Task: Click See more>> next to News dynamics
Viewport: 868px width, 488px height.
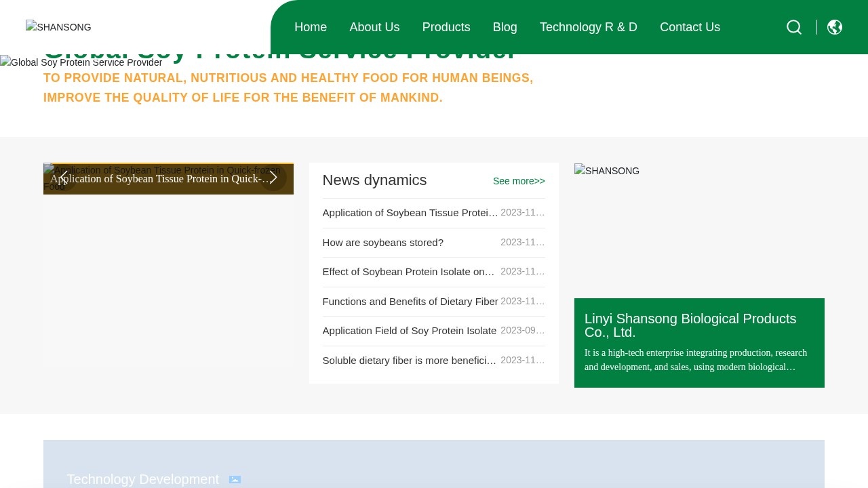Action: tap(519, 181)
